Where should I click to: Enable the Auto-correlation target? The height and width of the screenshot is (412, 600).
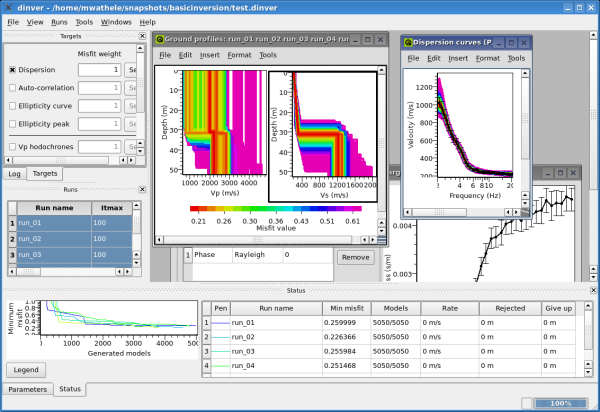tap(12, 88)
